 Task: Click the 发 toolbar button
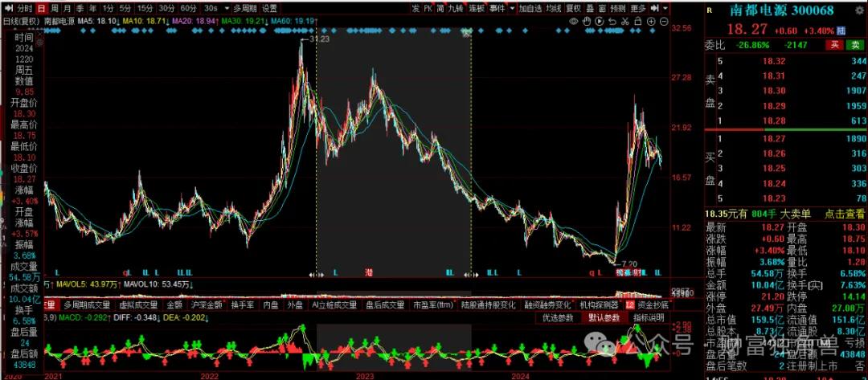(x=416, y=8)
